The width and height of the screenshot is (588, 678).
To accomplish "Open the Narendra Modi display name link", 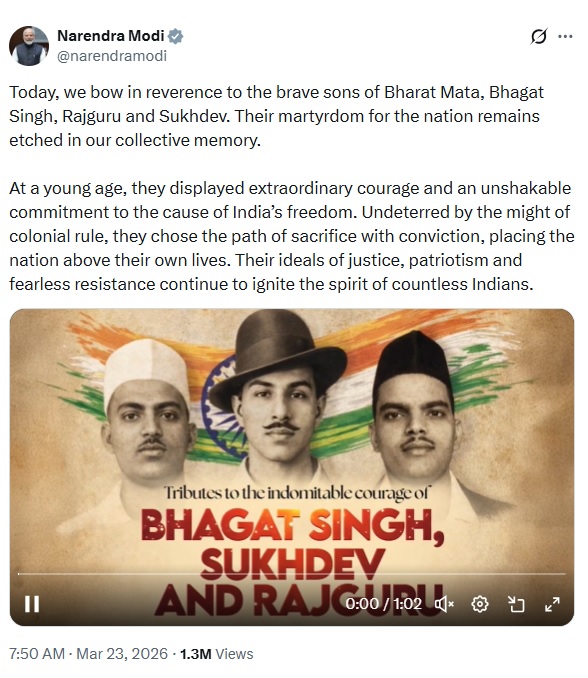I will (x=111, y=36).
